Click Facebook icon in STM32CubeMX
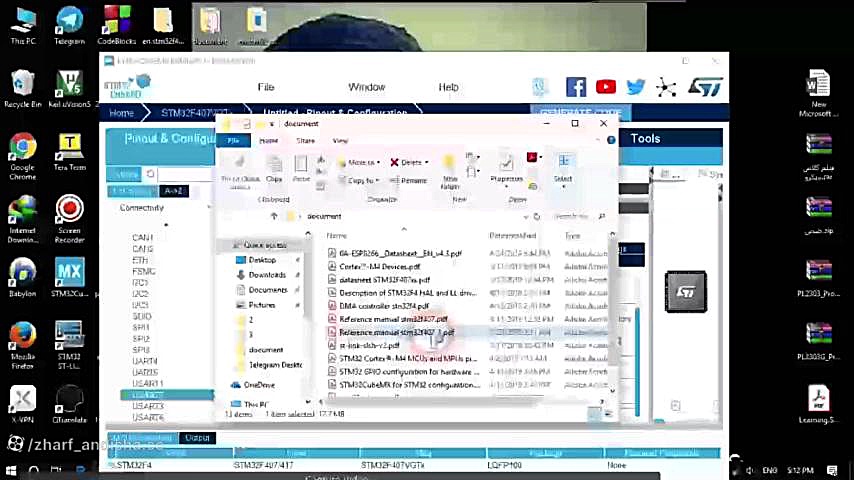Image resolution: width=854 pixels, height=480 pixels. click(x=576, y=87)
